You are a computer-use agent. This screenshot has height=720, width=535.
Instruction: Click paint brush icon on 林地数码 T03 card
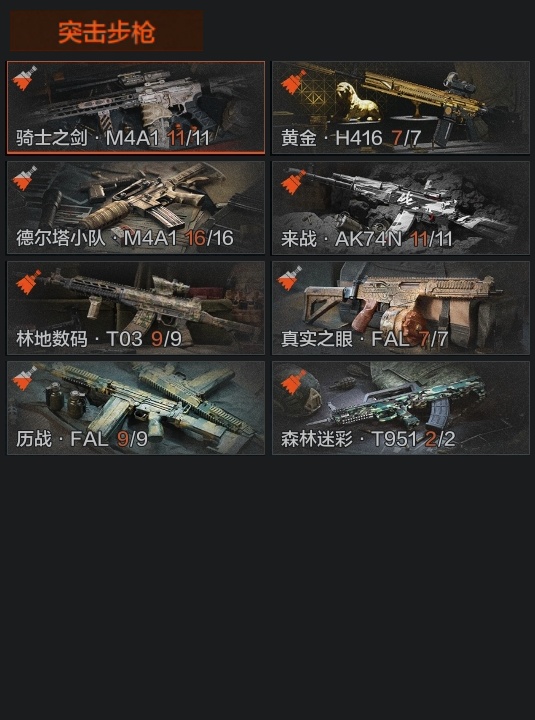(28, 282)
